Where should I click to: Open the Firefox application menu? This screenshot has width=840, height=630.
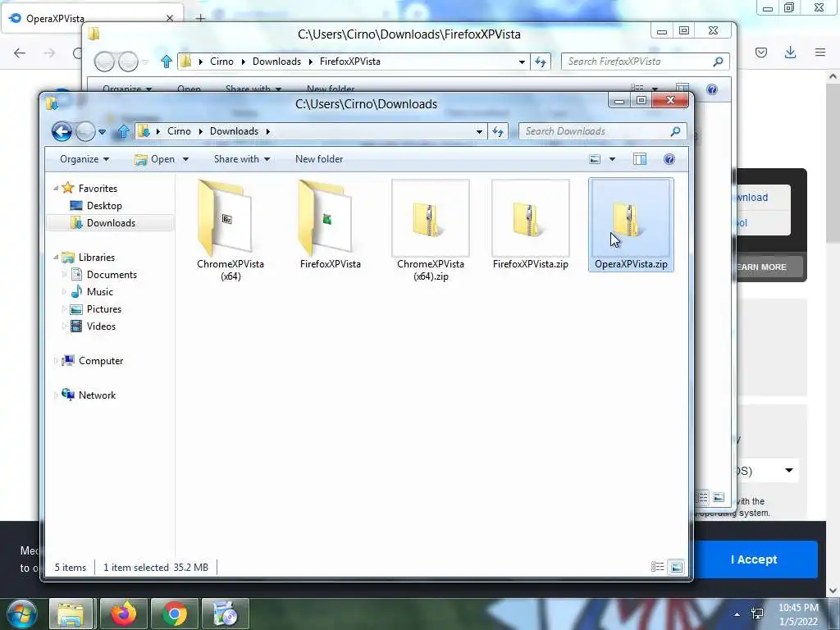[x=820, y=52]
